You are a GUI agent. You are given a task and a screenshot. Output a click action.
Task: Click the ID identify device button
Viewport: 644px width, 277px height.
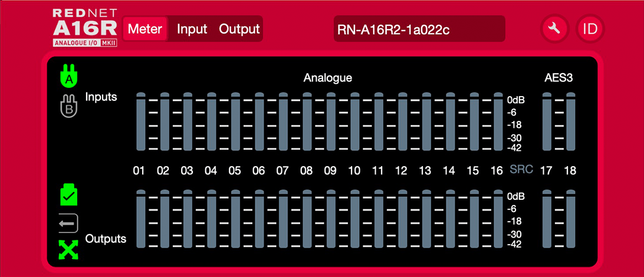pyautogui.click(x=590, y=29)
